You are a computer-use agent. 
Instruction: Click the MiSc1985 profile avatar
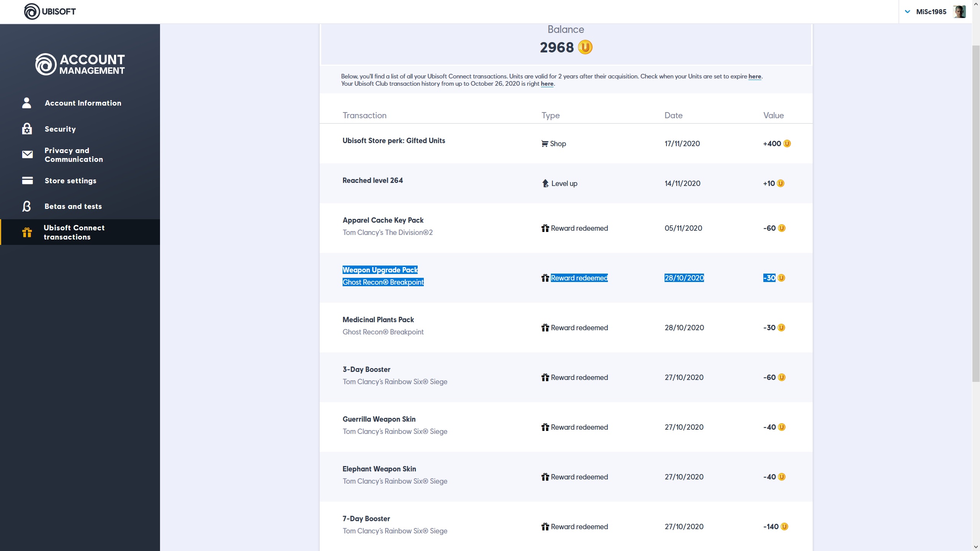(x=959, y=12)
